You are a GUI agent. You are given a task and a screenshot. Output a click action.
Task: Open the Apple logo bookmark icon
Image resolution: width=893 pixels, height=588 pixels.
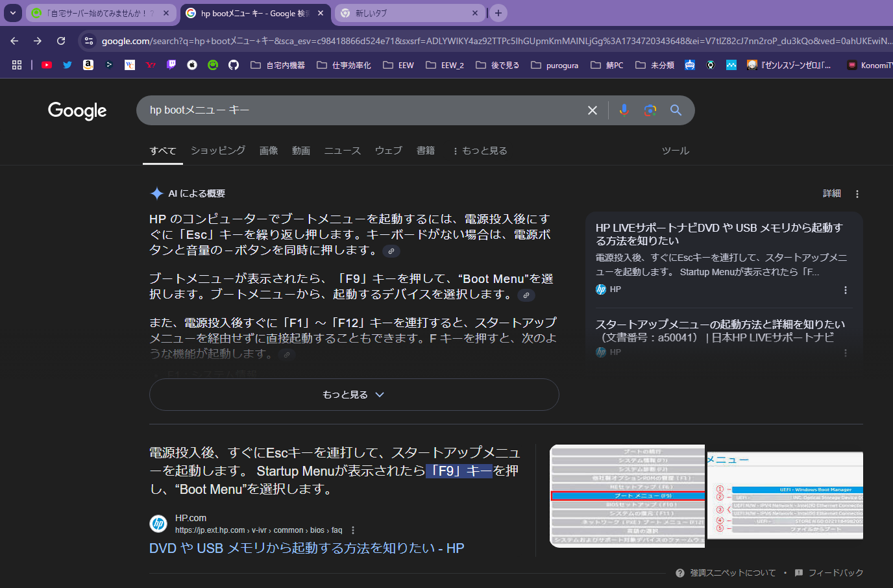(x=192, y=65)
